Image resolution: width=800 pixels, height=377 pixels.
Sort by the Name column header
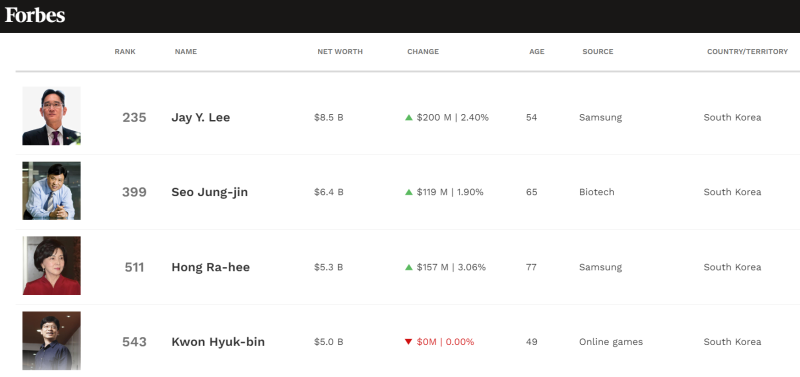[186, 52]
